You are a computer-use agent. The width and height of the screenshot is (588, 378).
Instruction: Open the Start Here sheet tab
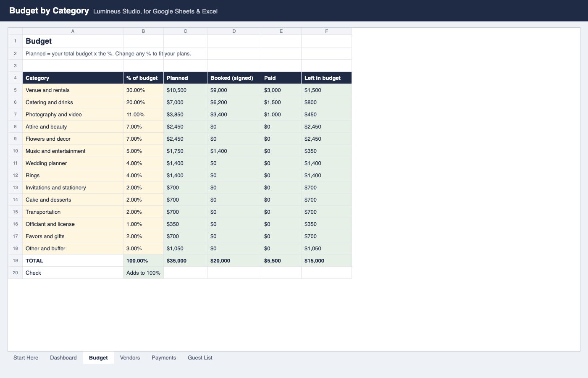26,358
